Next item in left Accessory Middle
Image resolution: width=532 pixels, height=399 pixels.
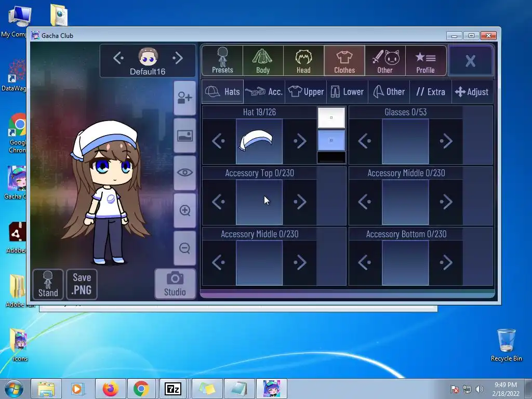click(300, 262)
